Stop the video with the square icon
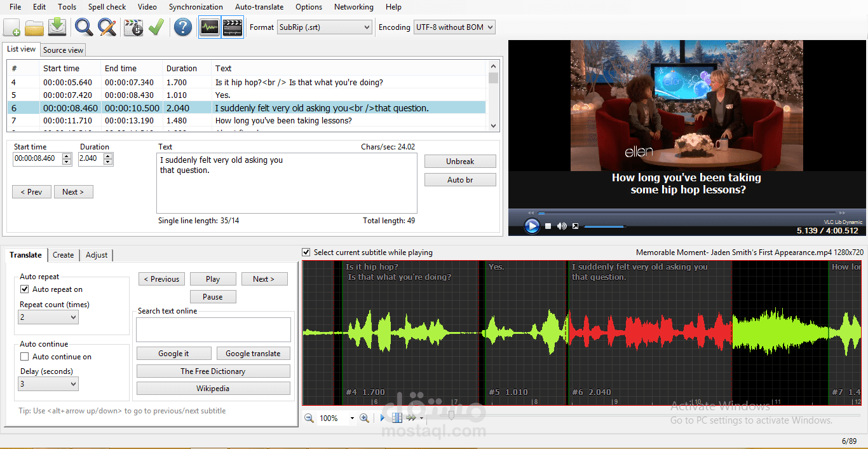 548,226
